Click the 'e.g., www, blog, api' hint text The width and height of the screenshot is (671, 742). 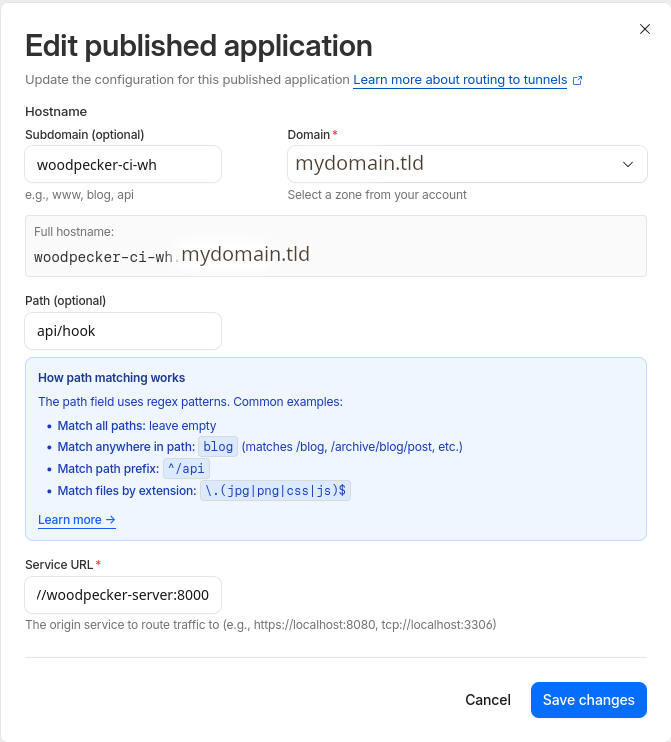[79, 195]
